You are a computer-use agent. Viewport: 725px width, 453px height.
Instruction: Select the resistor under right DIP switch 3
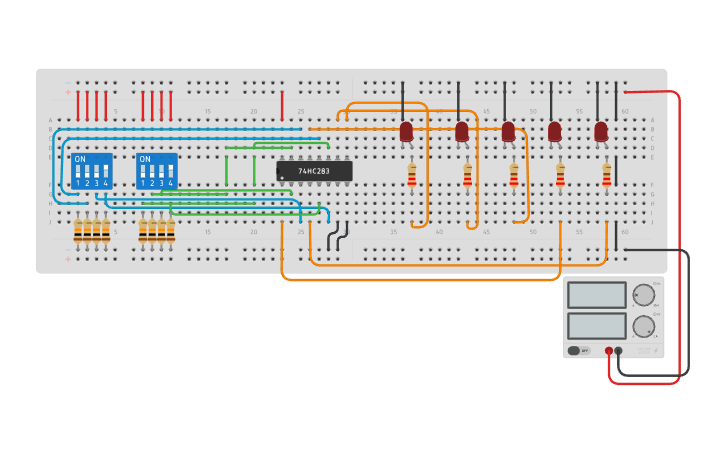[x=161, y=231]
